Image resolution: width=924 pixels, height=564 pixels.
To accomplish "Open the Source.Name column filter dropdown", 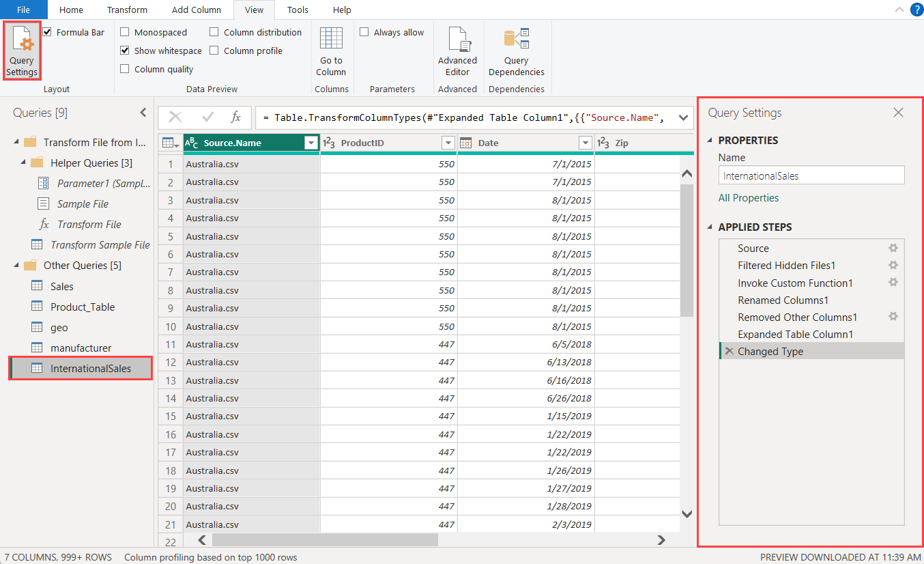I will coord(311,143).
